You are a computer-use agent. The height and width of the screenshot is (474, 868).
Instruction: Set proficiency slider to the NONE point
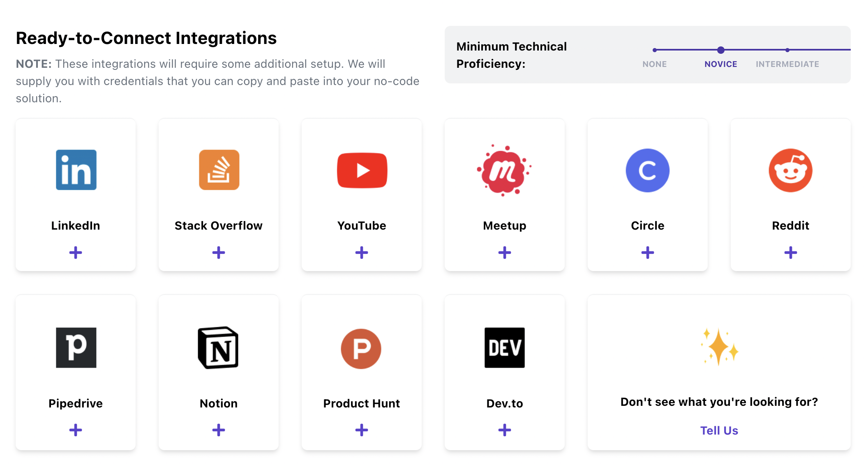coord(655,50)
